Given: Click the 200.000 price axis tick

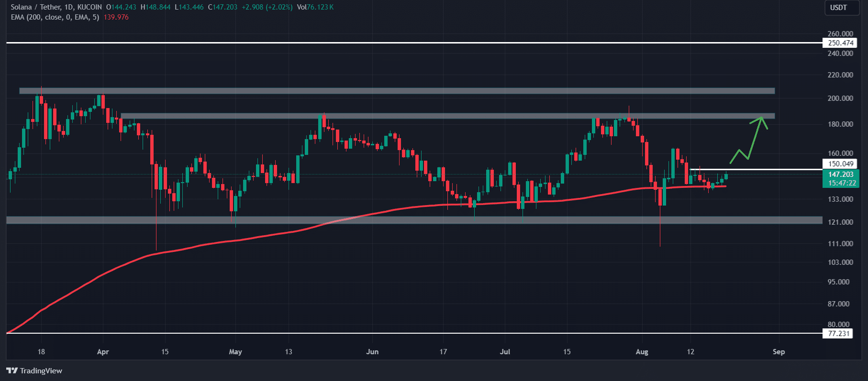Looking at the screenshot, I should tap(840, 98).
